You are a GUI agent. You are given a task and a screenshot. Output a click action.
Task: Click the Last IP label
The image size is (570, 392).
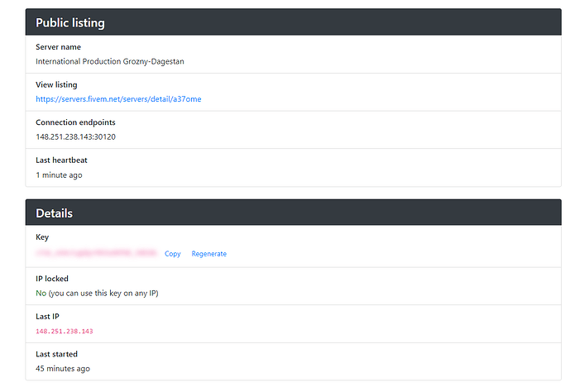[x=47, y=317]
